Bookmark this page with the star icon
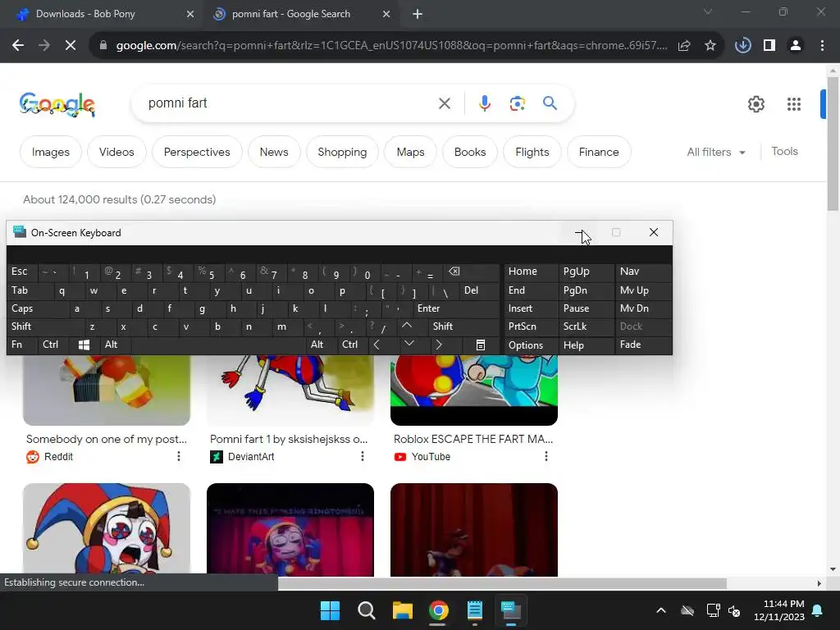This screenshot has width=840, height=630. [710, 46]
